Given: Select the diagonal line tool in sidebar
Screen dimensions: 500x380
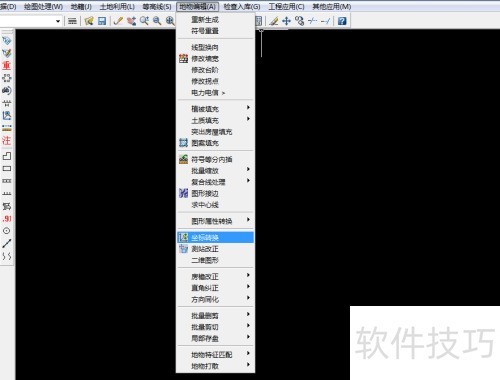Looking at the screenshot, I should [7, 243].
